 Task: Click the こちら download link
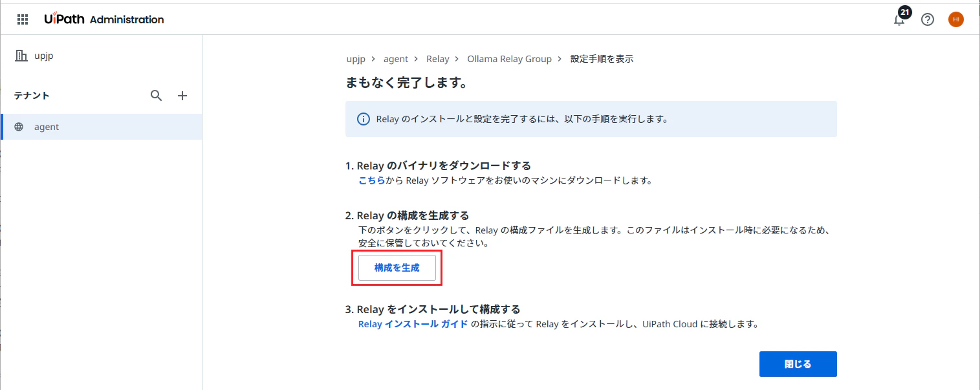coord(372,180)
